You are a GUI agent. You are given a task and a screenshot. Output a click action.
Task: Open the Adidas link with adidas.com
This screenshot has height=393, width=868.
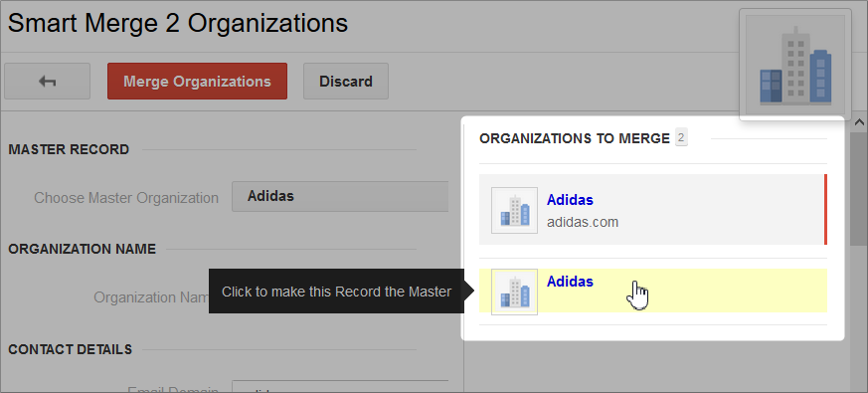coord(570,200)
